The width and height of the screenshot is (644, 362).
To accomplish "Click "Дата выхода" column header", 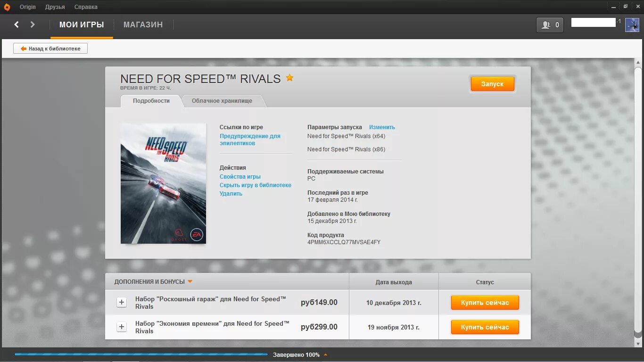I will pyautogui.click(x=394, y=282).
